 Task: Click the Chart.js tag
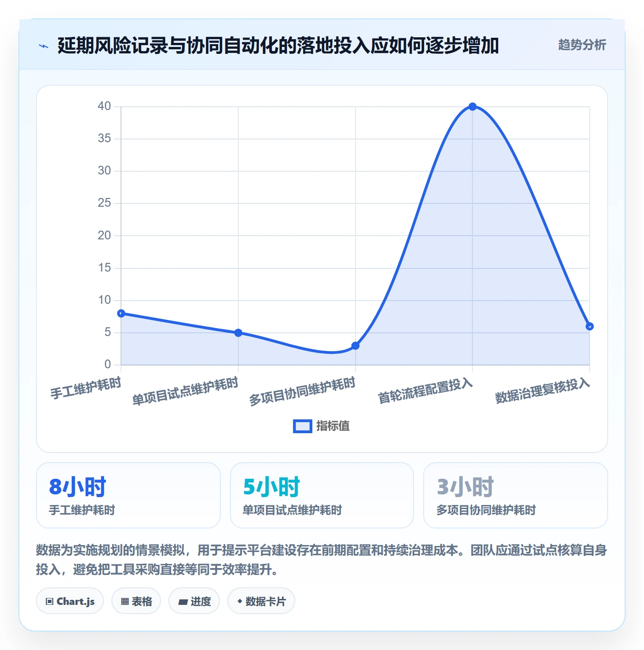(x=70, y=601)
